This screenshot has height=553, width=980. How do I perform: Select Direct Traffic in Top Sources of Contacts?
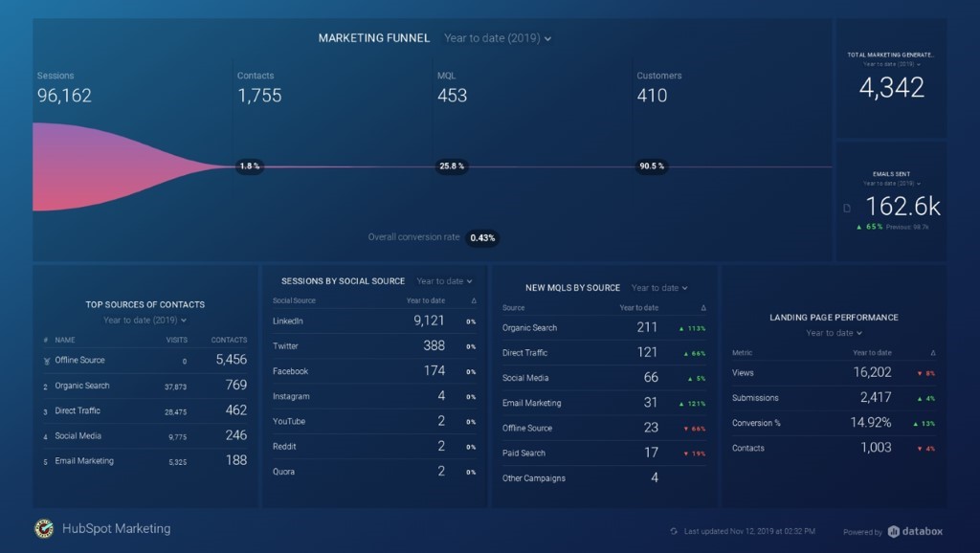coord(145,410)
